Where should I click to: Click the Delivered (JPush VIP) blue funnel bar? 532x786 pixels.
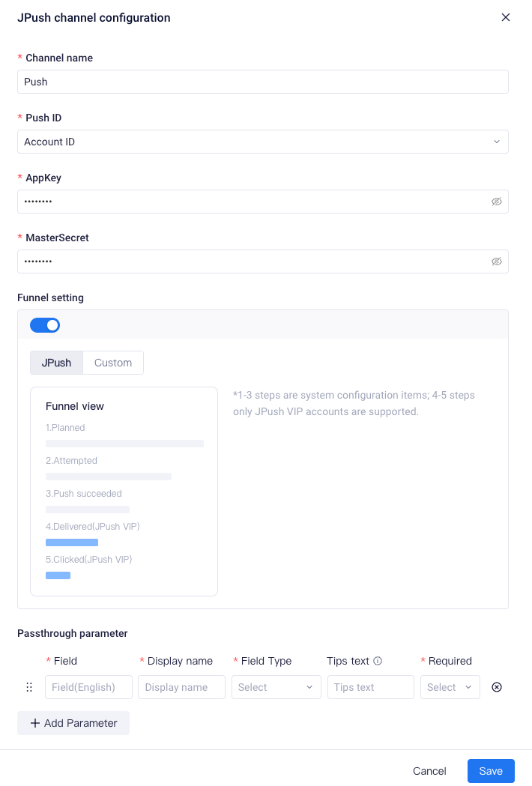(x=72, y=542)
